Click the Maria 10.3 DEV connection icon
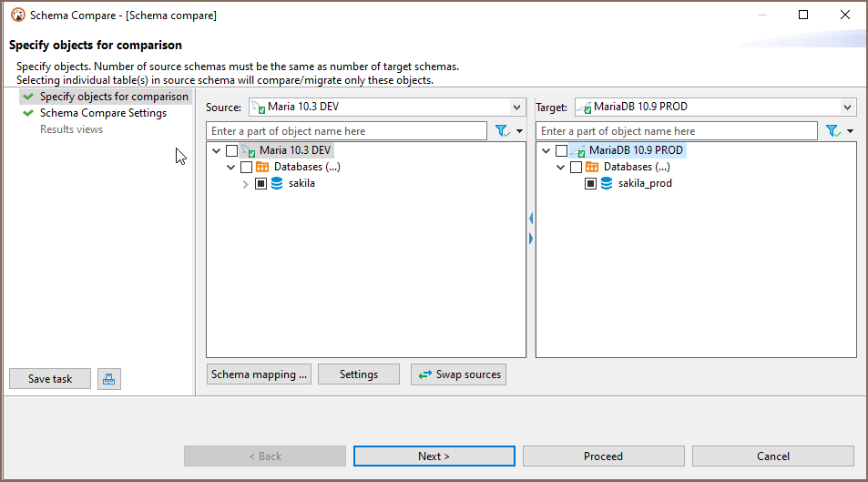 (248, 150)
